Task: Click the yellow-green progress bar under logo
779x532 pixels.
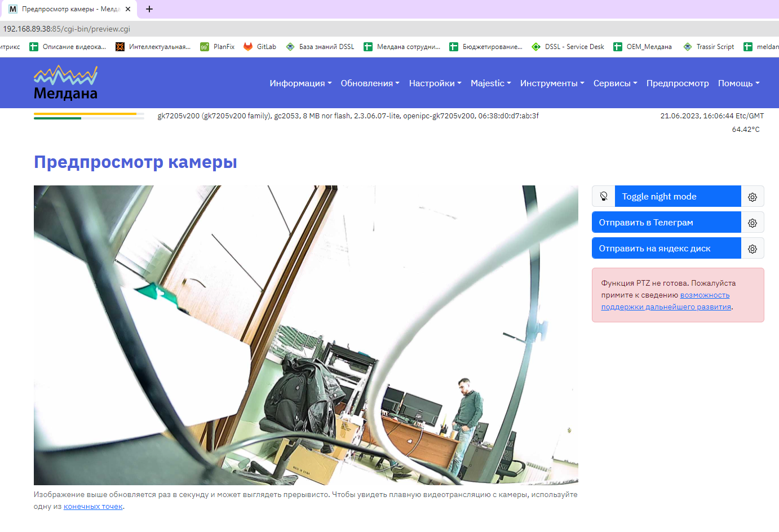Action: (x=88, y=116)
